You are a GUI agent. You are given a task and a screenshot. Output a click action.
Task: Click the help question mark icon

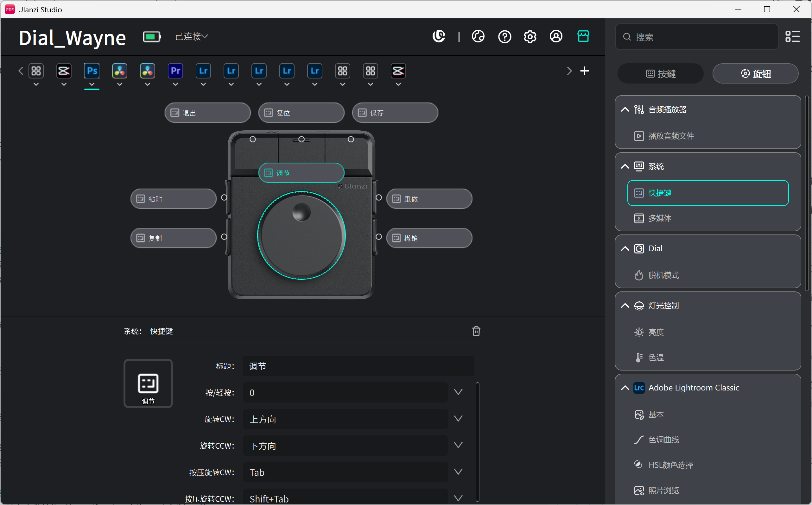point(504,36)
